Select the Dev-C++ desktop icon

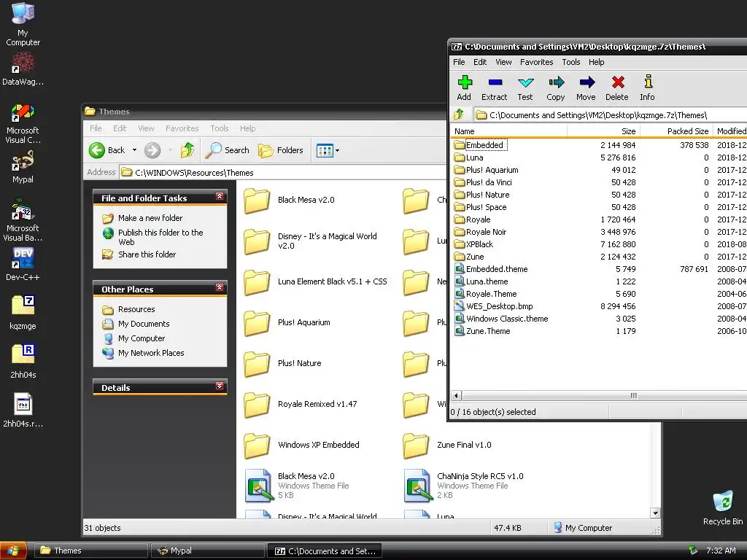(x=23, y=264)
